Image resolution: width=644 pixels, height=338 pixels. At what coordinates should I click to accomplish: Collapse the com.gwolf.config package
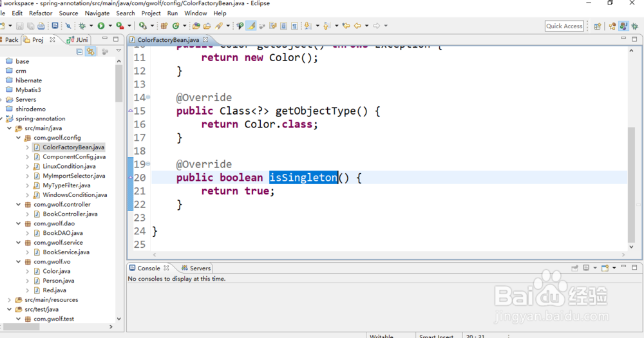click(19, 138)
